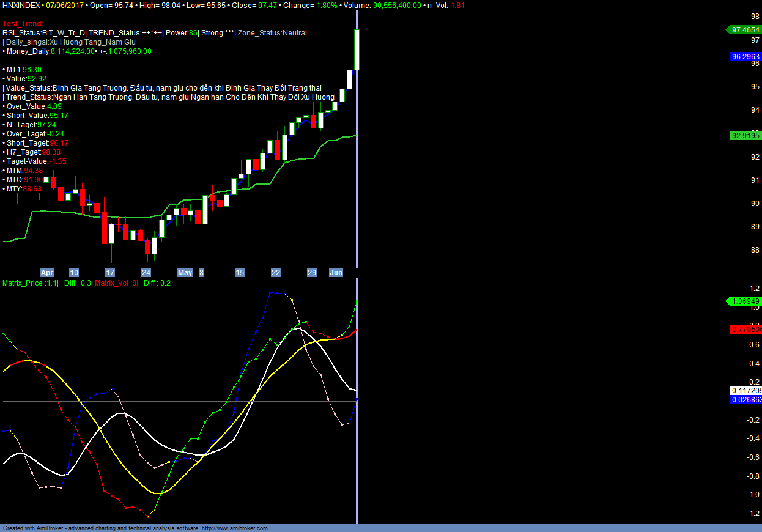Viewport: 762px width, 532px height.
Task: Click the 29 date label on the axis
Action: tap(311, 273)
